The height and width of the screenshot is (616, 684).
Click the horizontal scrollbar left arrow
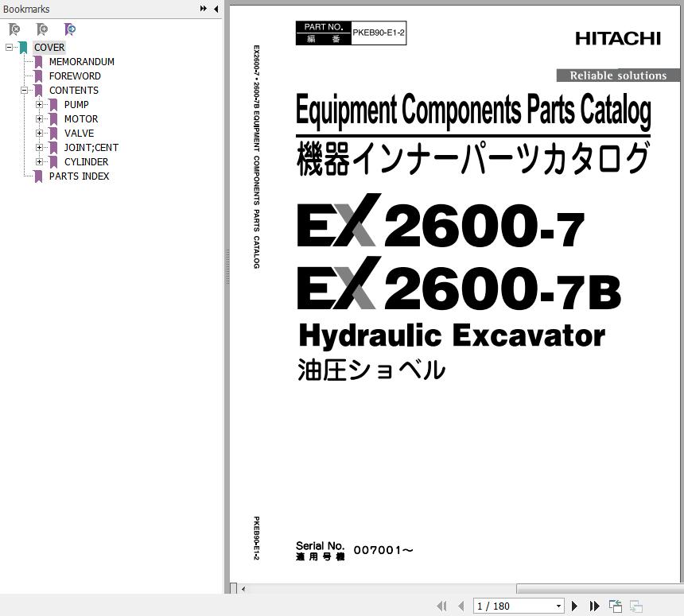(243, 589)
